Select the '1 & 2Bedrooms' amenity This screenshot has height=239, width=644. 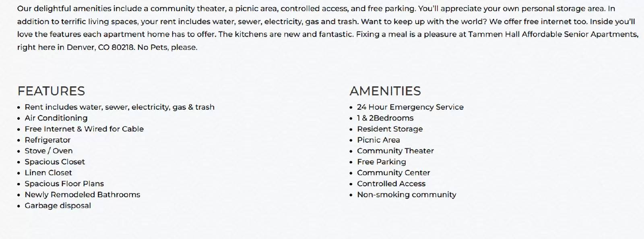point(385,118)
